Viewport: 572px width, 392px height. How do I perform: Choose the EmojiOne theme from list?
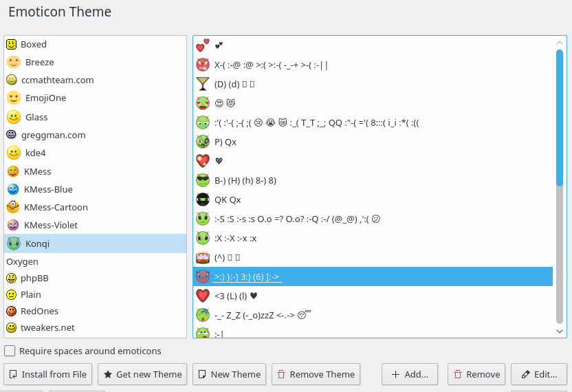pos(45,98)
